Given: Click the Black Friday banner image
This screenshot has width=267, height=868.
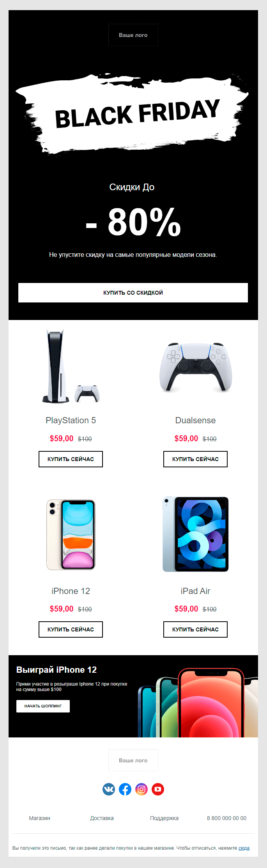Looking at the screenshot, I should pyautogui.click(x=133, y=113).
